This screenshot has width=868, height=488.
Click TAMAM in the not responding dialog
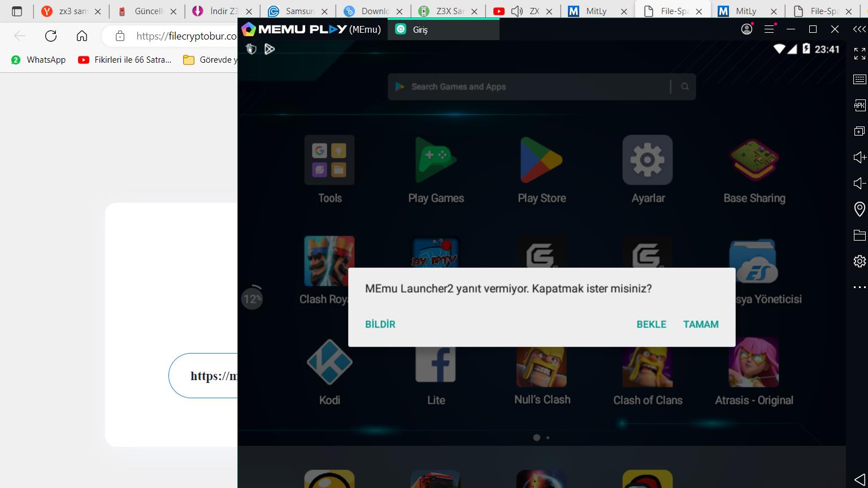coord(701,324)
